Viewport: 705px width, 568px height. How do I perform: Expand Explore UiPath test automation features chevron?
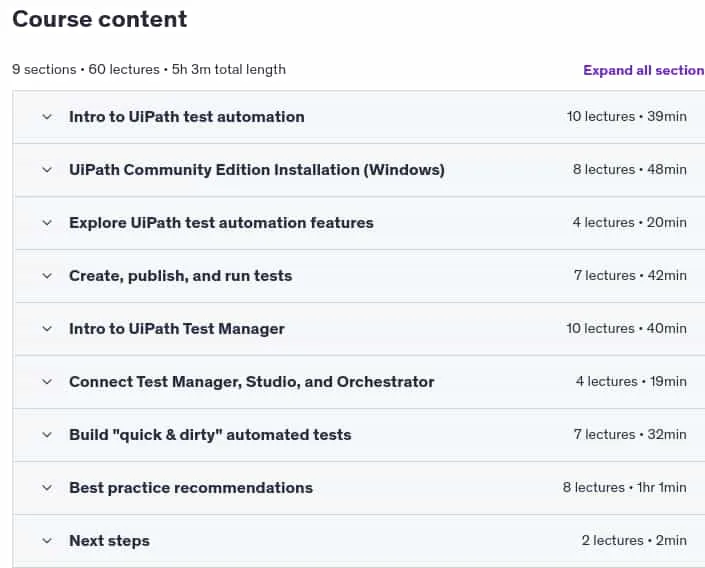click(x=47, y=223)
